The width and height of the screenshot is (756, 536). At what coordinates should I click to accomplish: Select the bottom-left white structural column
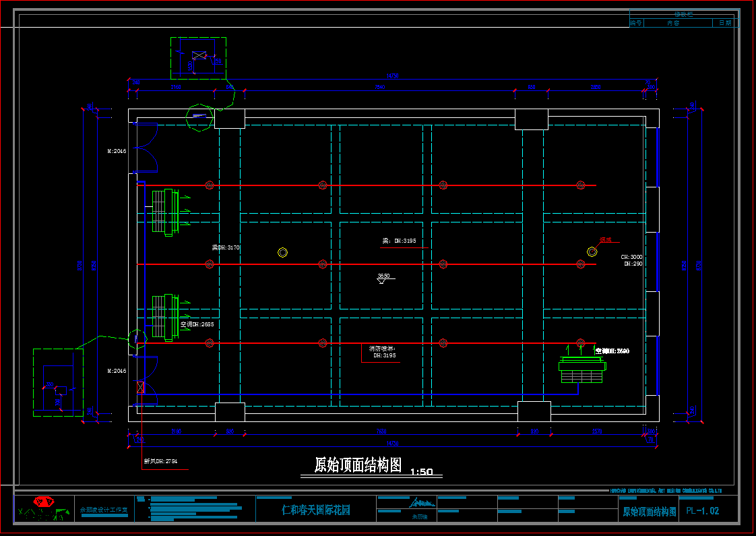(x=230, y=412)
